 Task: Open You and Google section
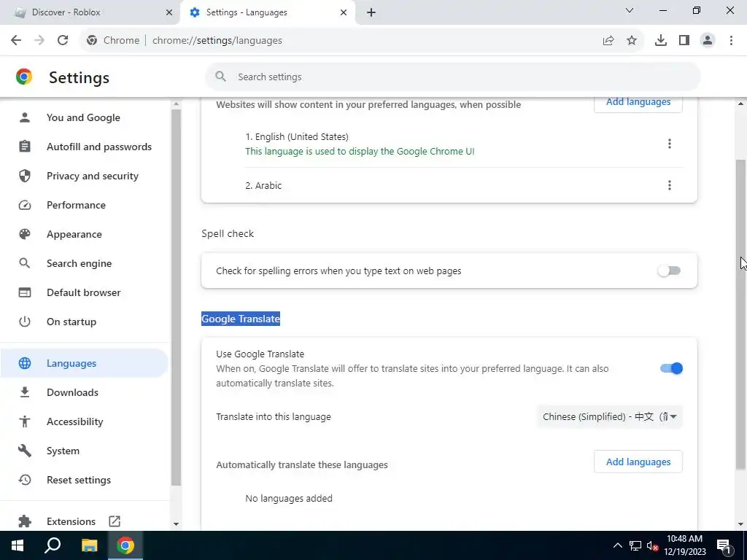tap(83, 117)
